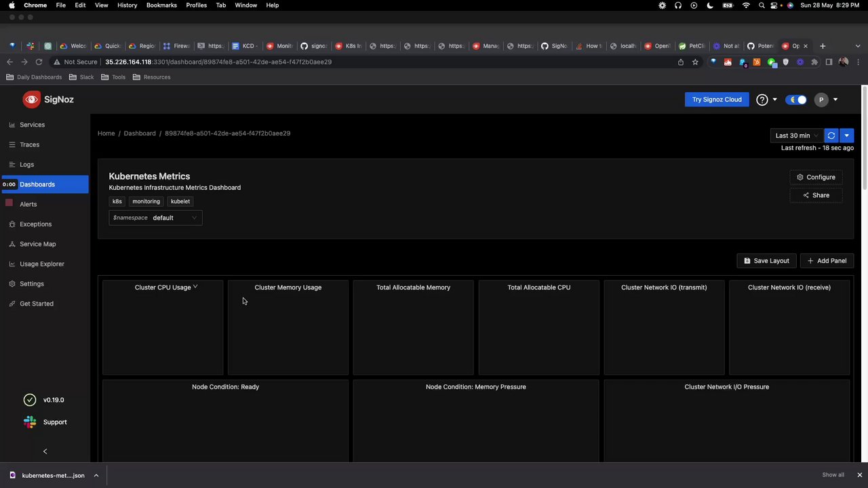This screenshot has width=868, height=488.
Task: Open Traces via its list sidebar icon
Action: tap(12, 144)
